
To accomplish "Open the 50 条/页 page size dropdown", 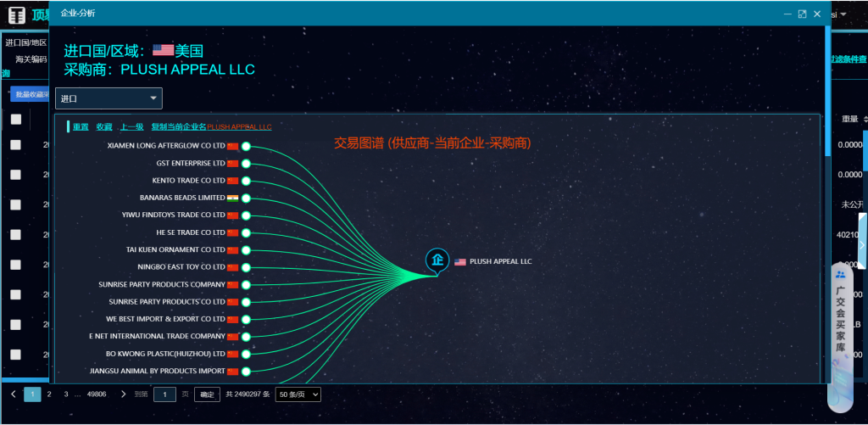I will [298, 394].
